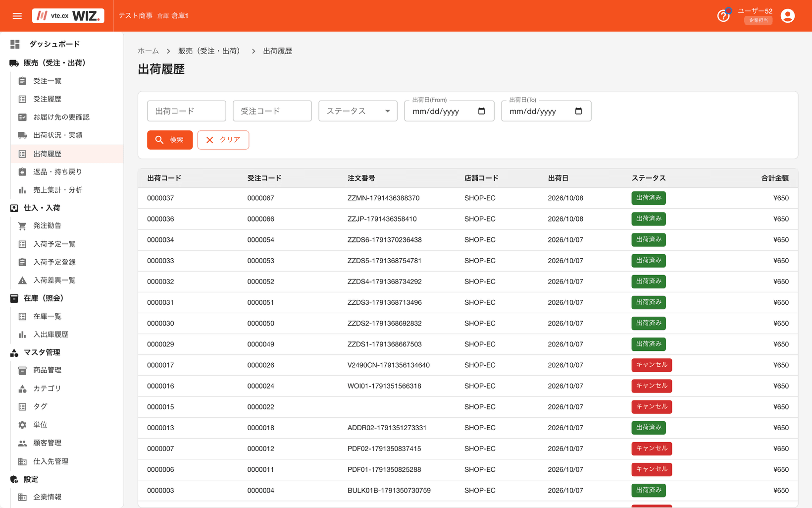
Task: Click the クリア clear button
Action: click(223, 140)
